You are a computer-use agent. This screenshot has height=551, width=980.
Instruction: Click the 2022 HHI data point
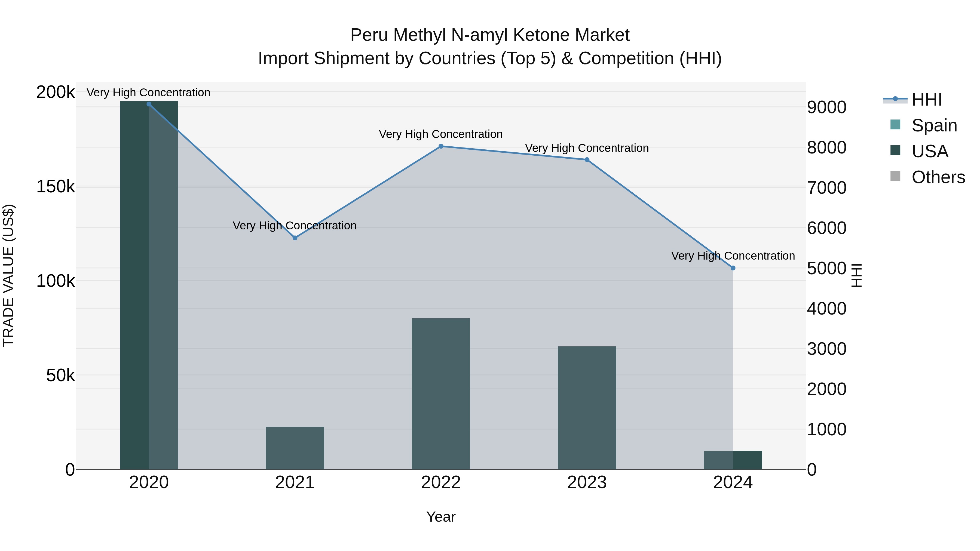coord(441,146)
